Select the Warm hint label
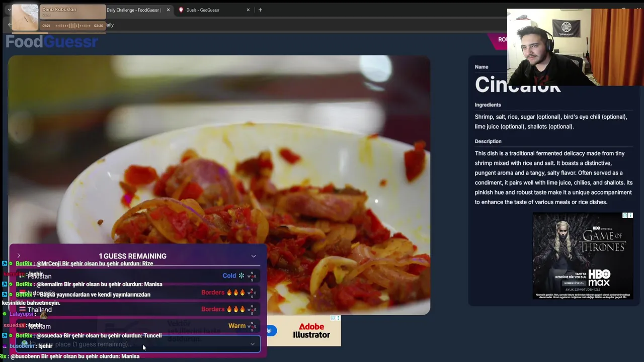Image resolution: width=644 pixels, height=362 pixels. pos(237,326)
